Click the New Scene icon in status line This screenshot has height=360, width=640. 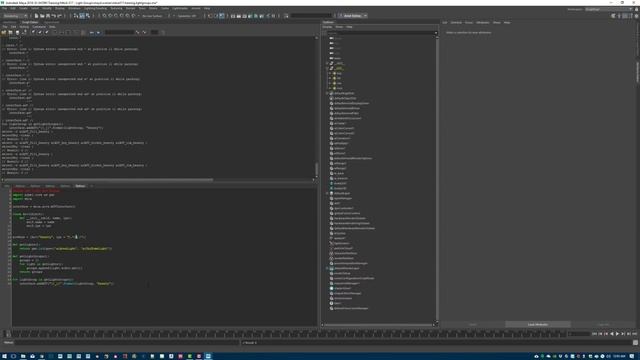tap(36, 16)
